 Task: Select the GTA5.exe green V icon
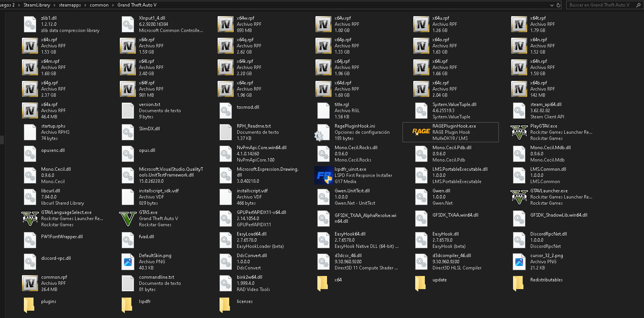coord(127,219)
